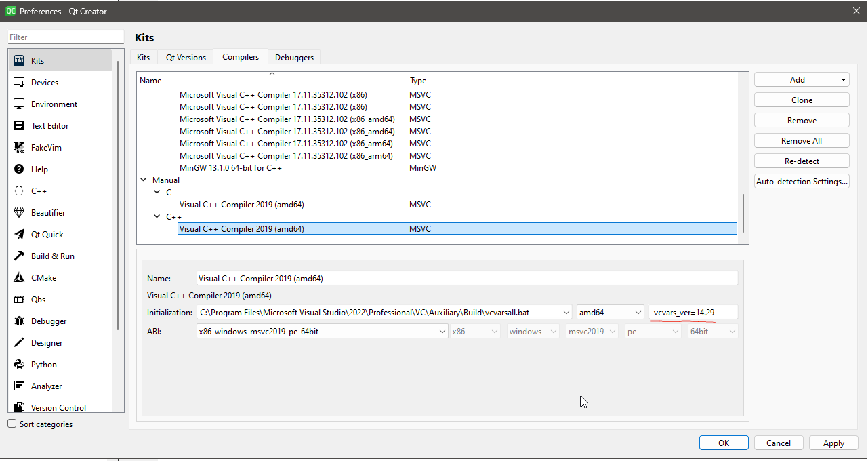
Task: Click the Cancel button
Action: coord(779,443)
